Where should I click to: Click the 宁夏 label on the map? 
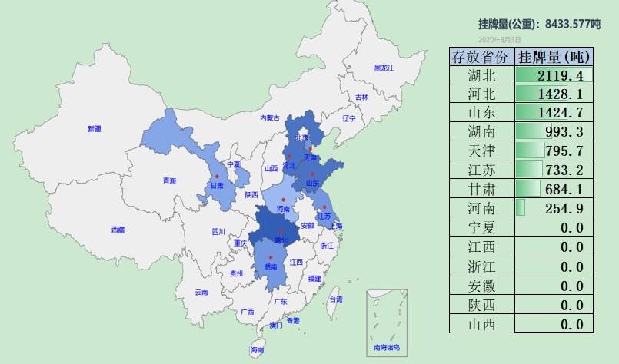(234, 165)
